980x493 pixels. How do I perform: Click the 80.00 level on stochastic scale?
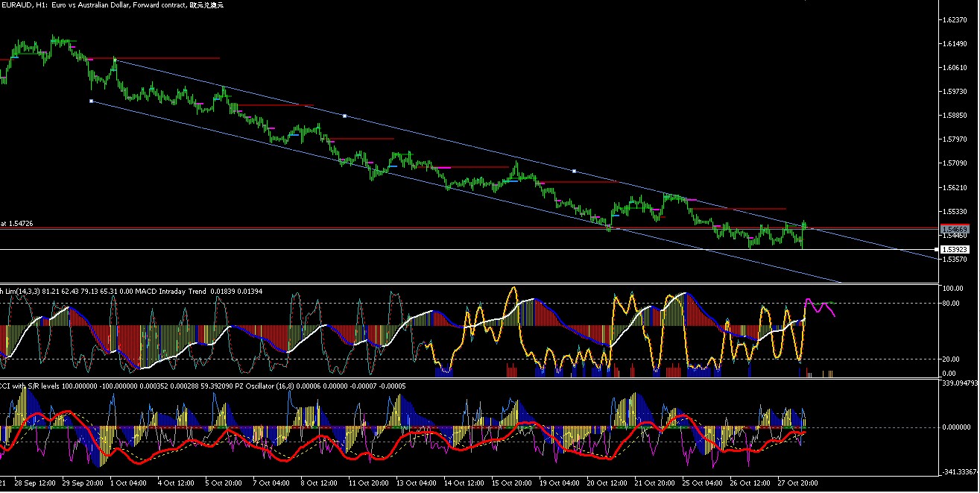click(952, 303)
